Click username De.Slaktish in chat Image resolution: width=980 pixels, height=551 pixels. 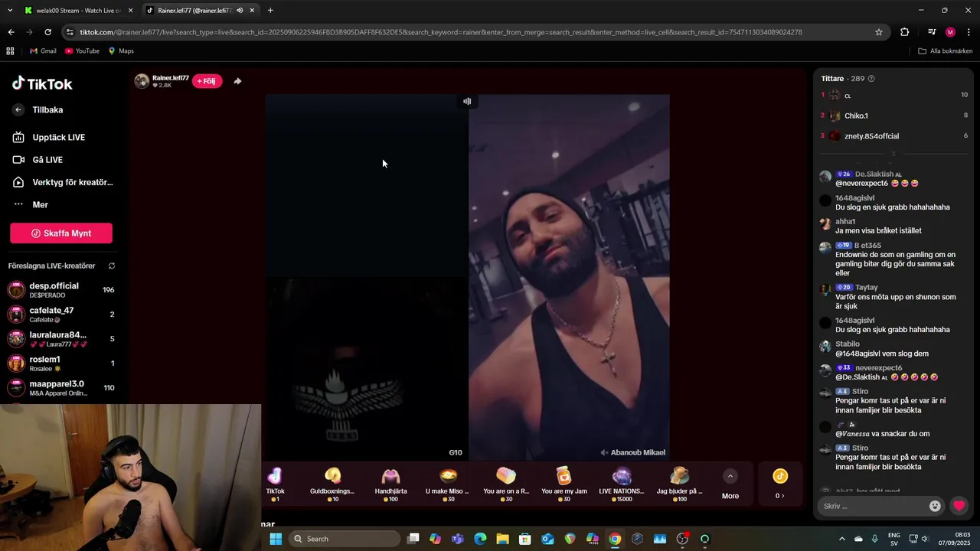[x=874, y=174]
